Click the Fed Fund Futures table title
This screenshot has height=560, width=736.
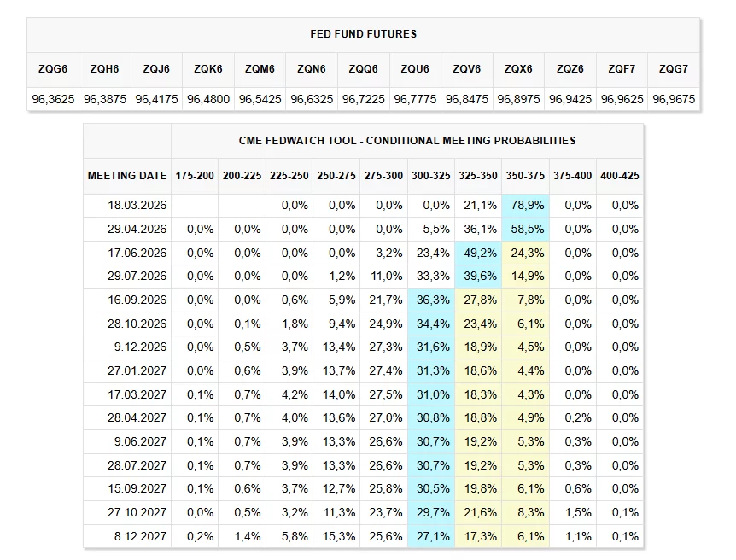click(363, 34)
